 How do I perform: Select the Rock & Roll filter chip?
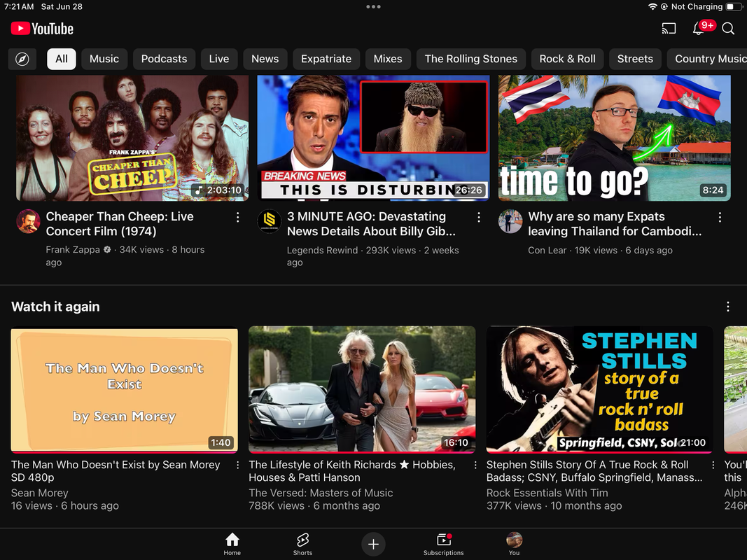[x=567, y=59]
